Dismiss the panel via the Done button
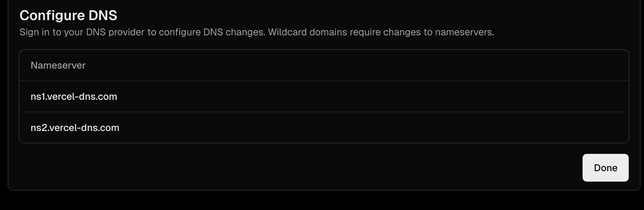Image resolution: width=644 pixels, height=210 pixels. coord(605,168)
